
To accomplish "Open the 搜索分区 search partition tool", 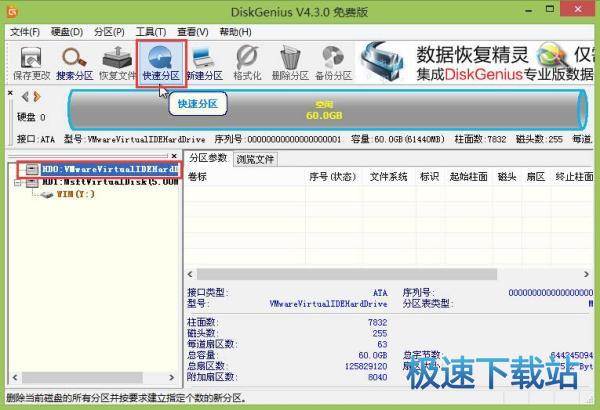I will pos(75,63).
